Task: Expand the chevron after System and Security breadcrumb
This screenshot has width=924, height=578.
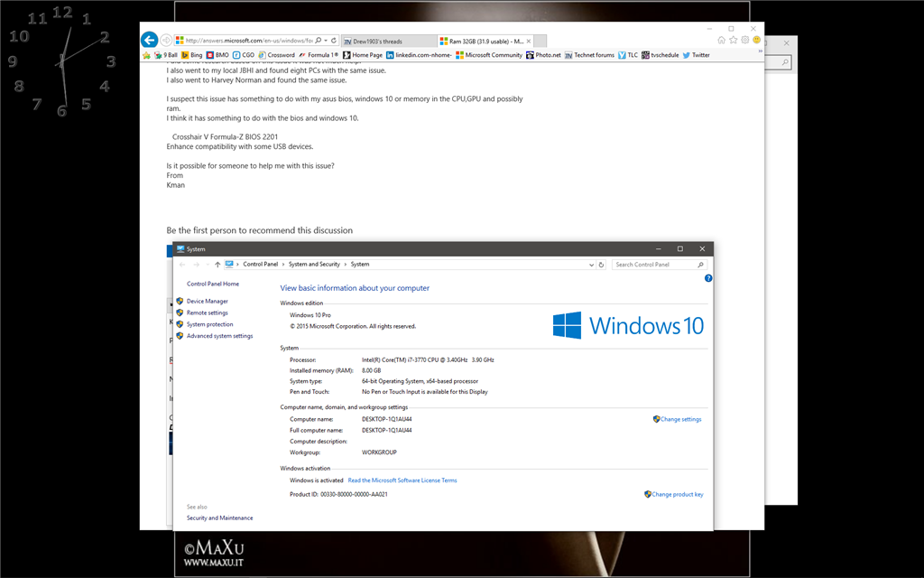Action: (x=346, y=265)
